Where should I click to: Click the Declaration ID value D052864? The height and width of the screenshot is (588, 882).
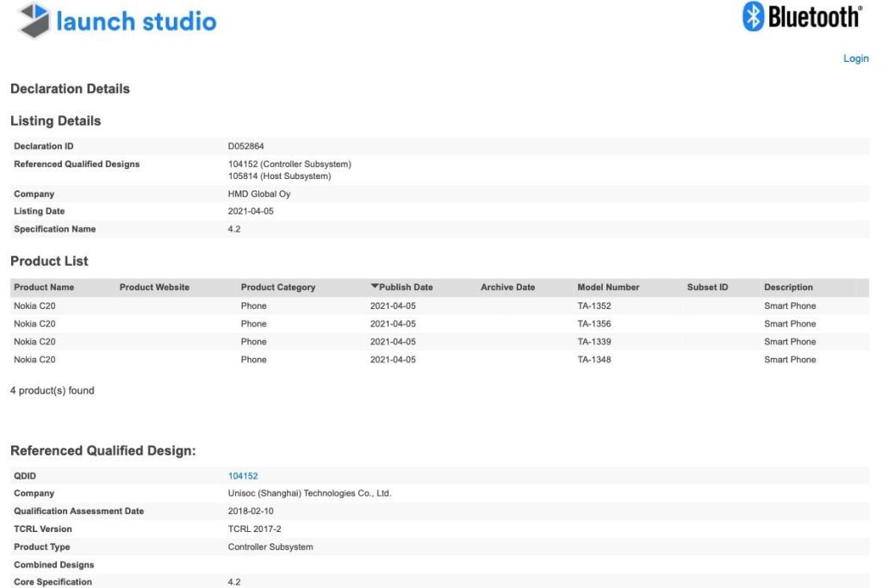click(245, 146)
